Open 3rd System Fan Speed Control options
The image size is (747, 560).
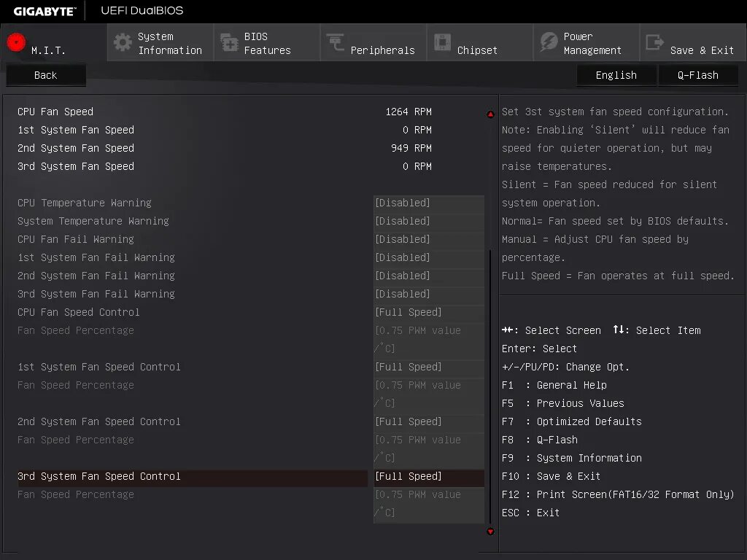point(429,477)
